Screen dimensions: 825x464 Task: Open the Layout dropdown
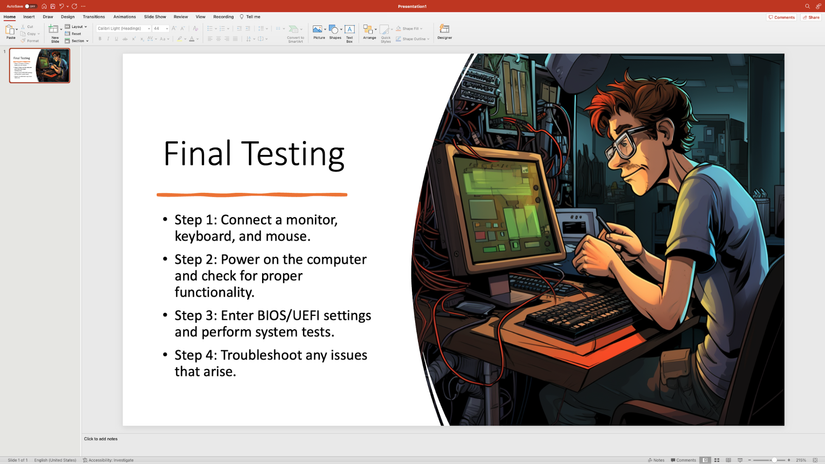coord(76,27)
